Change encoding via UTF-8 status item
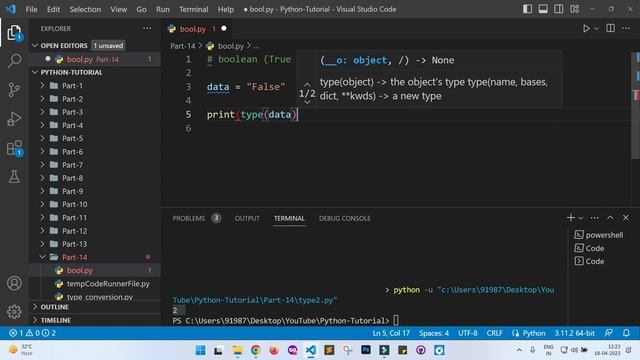Viewport: 640px width, 360px height. click(x=468, y=333)
